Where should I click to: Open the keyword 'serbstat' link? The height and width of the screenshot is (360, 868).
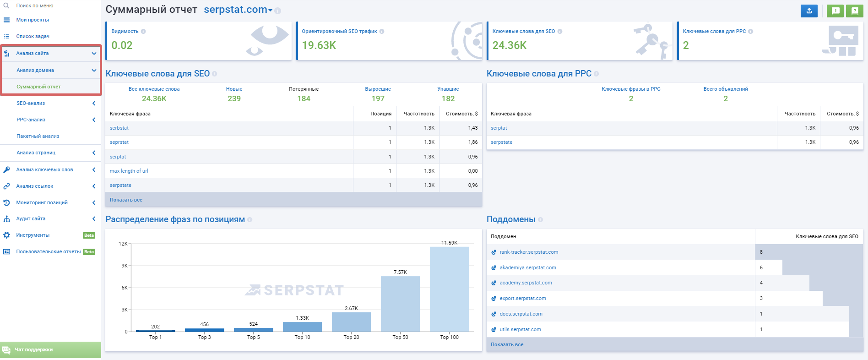119,128
